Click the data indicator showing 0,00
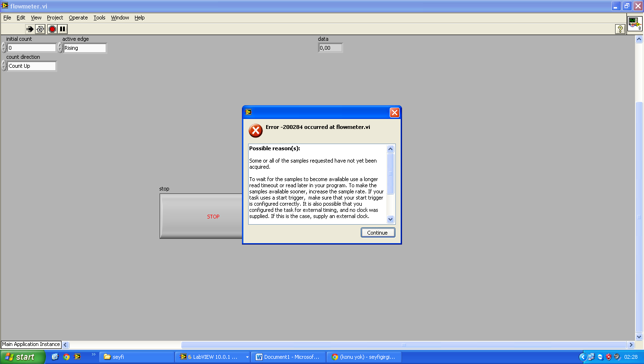 pyautogui.click(x=330, y=48)
